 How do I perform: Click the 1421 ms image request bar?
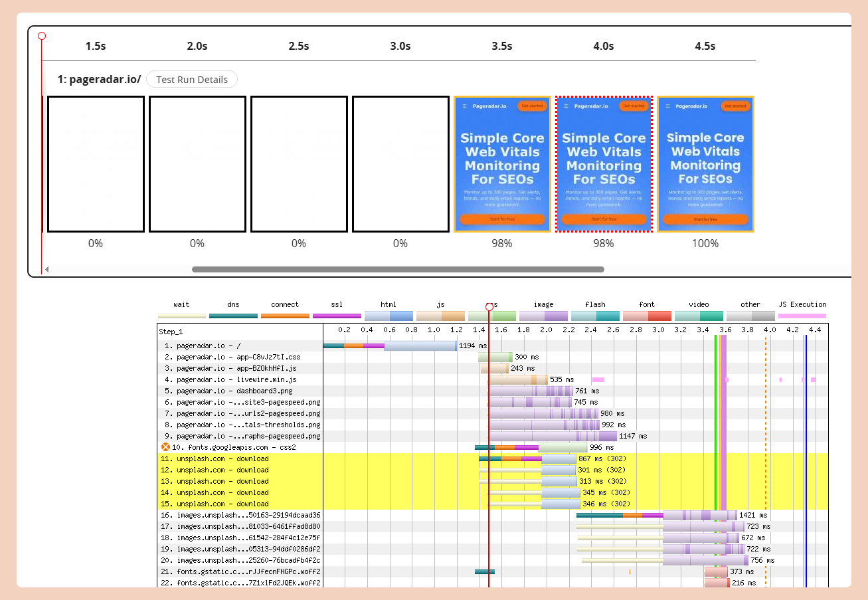pyautogui.click(x=657, y=516)
